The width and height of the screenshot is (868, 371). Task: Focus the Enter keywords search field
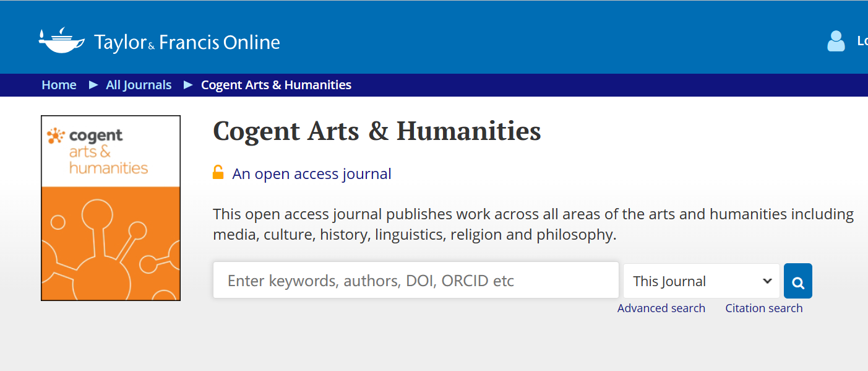[x=416, y=281]
